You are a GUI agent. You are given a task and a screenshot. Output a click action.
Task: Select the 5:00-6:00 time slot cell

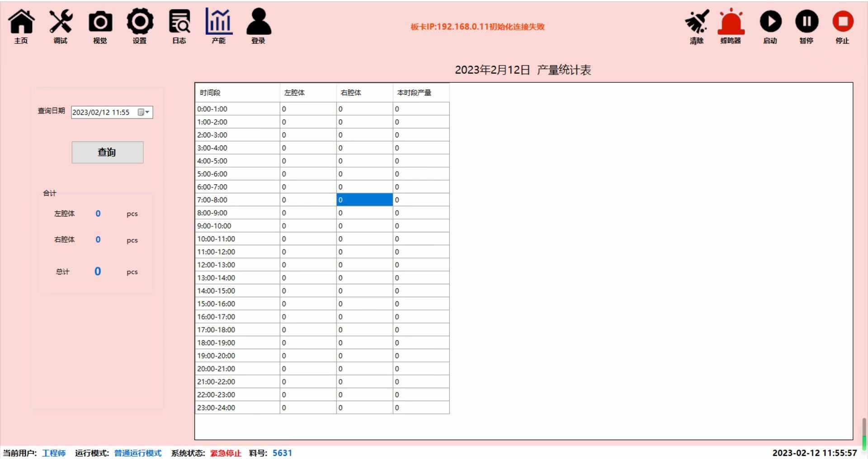pyautogui.click(x=237, y=174)
